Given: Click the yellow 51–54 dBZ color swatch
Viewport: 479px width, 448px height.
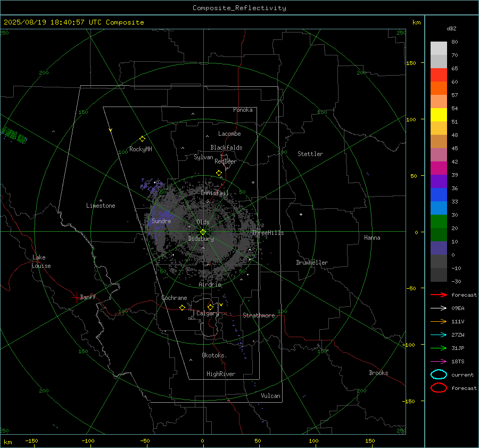Looking at the screenshot, I should pyautogui.click(x=439, y=115).
